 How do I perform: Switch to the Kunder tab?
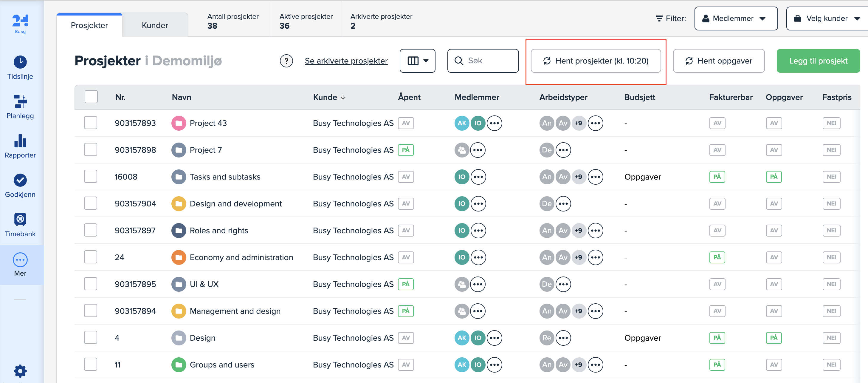(x=155, y=25)
